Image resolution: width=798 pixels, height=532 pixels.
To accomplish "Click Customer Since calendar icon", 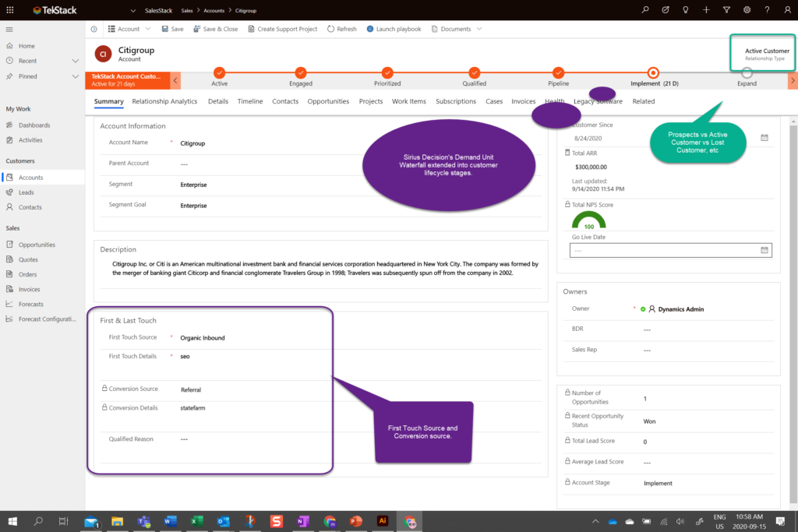I will click(764, 138).
